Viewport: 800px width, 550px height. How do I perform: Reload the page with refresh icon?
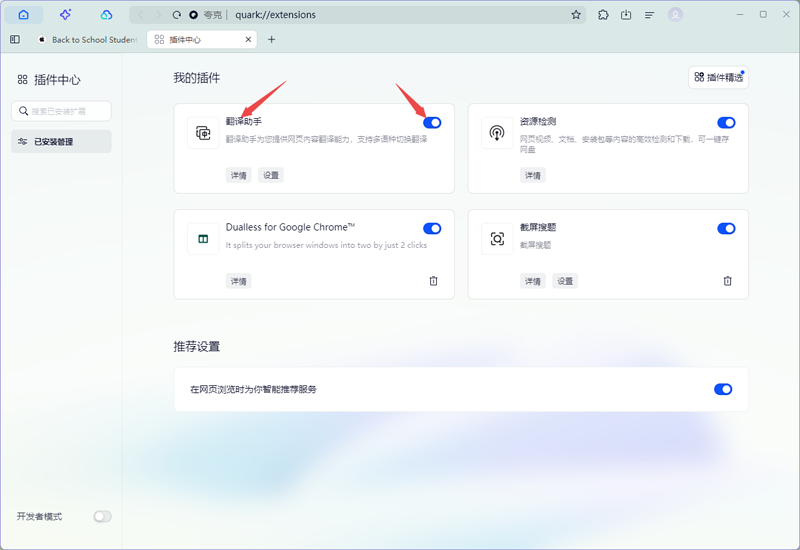(177, 15)
